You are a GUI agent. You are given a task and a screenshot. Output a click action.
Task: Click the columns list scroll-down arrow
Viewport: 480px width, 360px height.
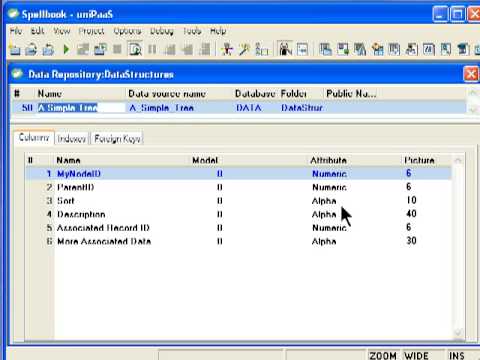[458, 332]
